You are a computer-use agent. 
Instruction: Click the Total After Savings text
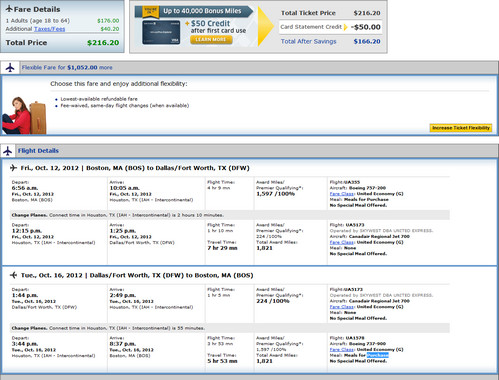[308, 41]
